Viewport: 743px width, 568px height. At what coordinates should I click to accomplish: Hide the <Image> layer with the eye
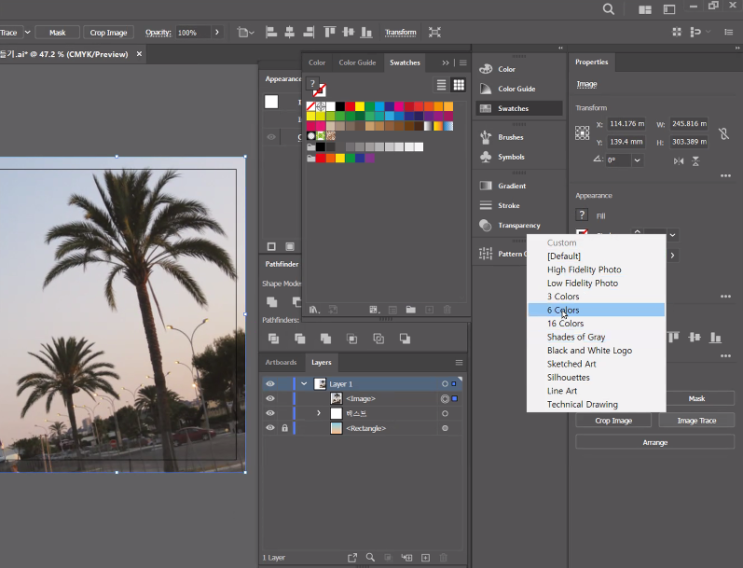click(x=270, y=399)
